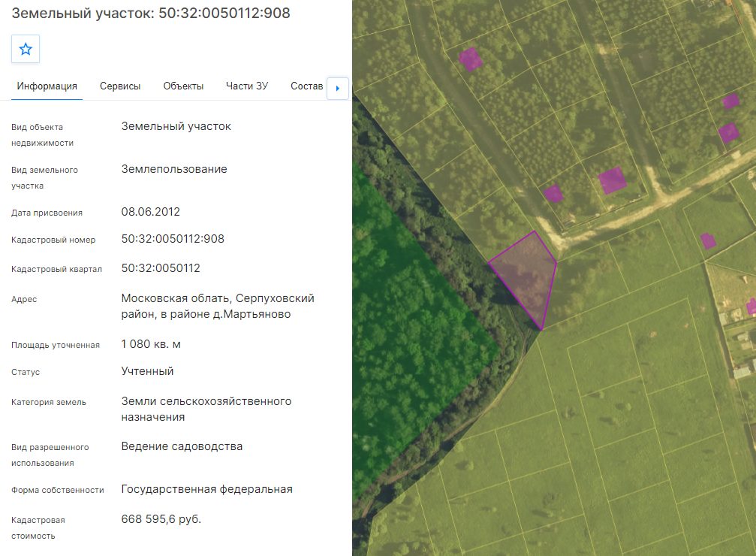Image resolution: width=756 pixels, height=556 pixels.
Task: Select the Части ЗУ tab
Action: point(247,86)
